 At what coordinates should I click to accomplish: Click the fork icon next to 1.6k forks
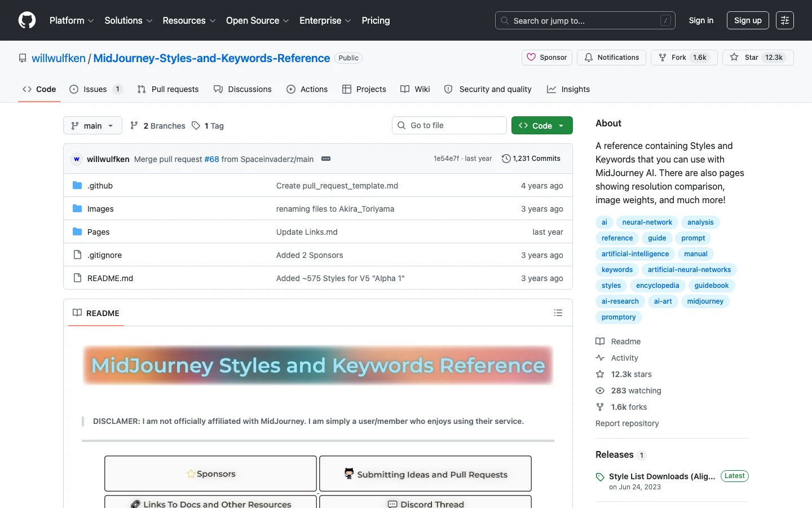point(600,407)
